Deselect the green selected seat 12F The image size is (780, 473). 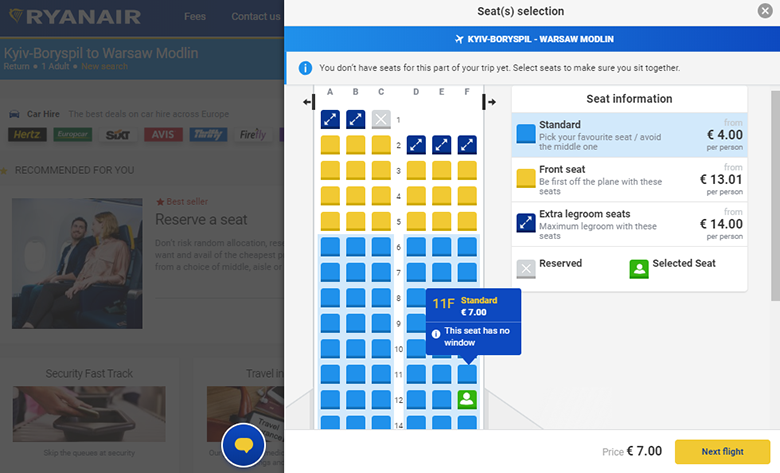(x=467, y=400)
